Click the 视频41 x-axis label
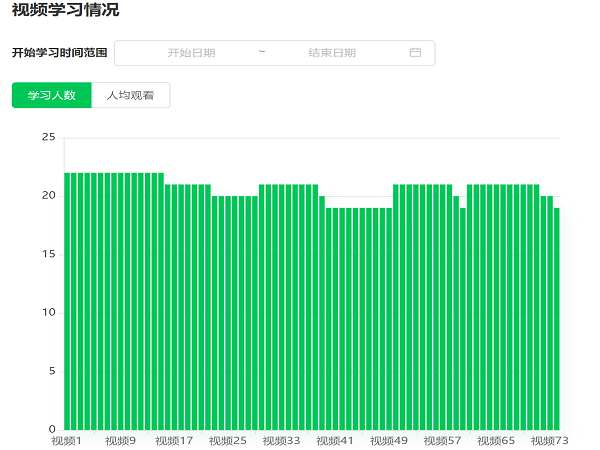Viewport: 600px width, 450px height. point(335,441)
